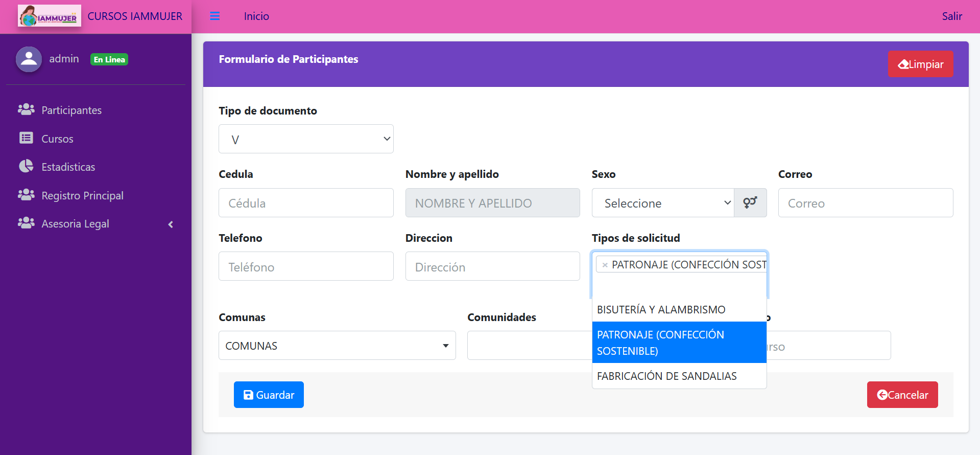Click the Estadisticas pie chart icon
This screenshot has width=980, height=455.
(x=26, y=167)
